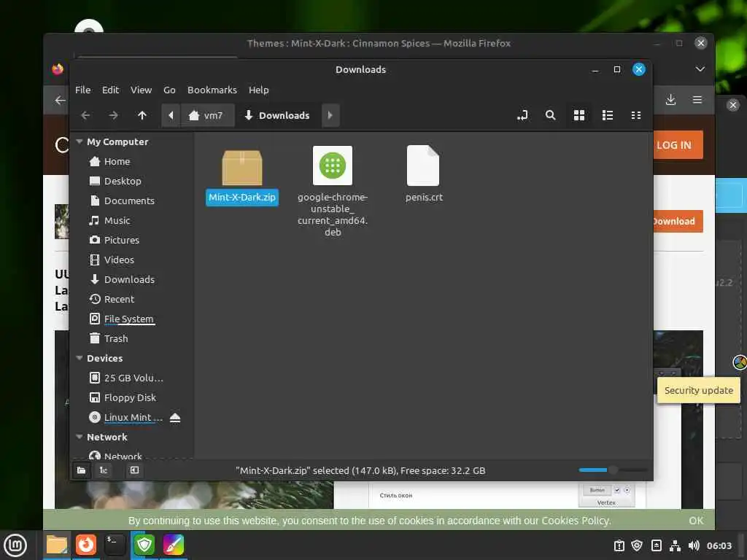
Task: Open Update Manager shield taskbar icon
Action: tap(144, 545)
